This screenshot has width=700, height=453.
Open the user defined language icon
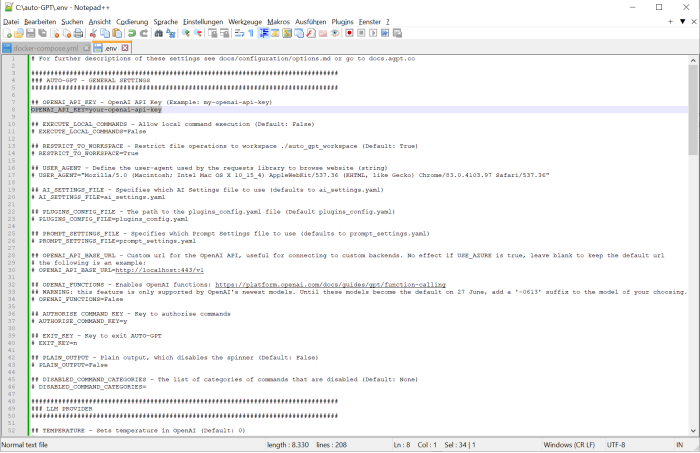coord(275,33)
